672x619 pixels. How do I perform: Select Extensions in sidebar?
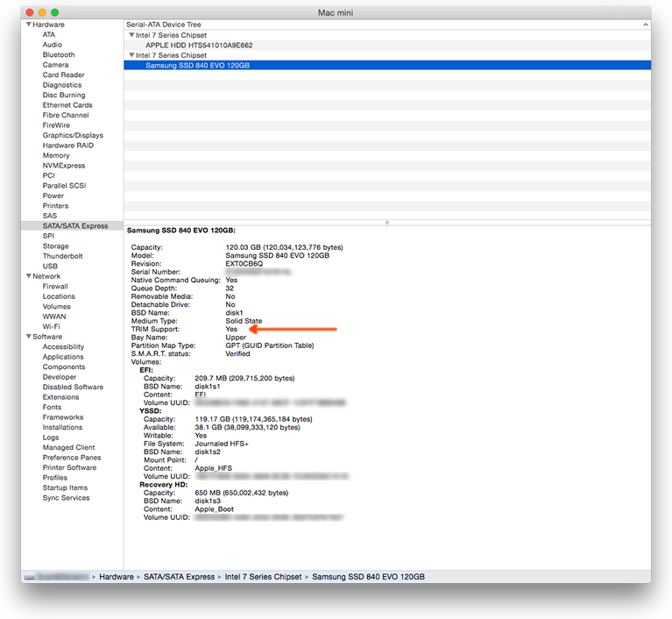pyautogui.click(x=60, y=397)
